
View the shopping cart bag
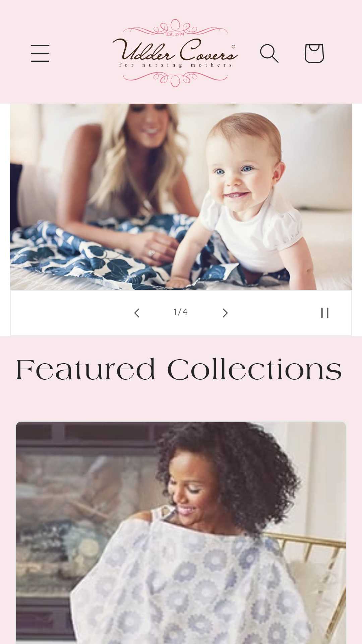[314, 53]
